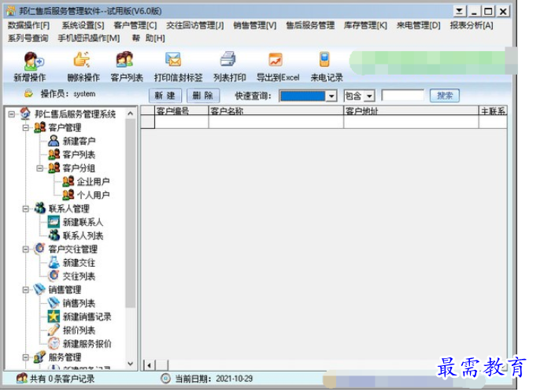The width and height of the screenshot is (533, 392).
Task: Click the 客户管理 folder icon in tree
Action: (x=40, y=128)
